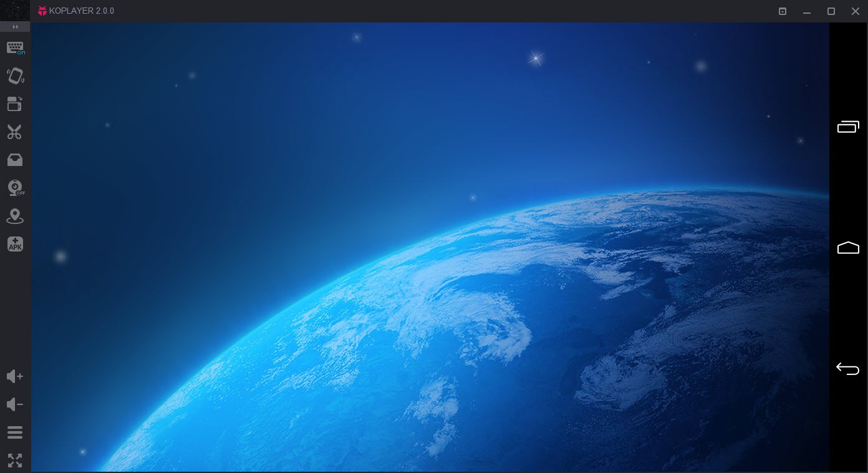The width and height of the screenshot is (868, 473).
Task: Select the scissors screenshot tool
Action: click(15, 132)
